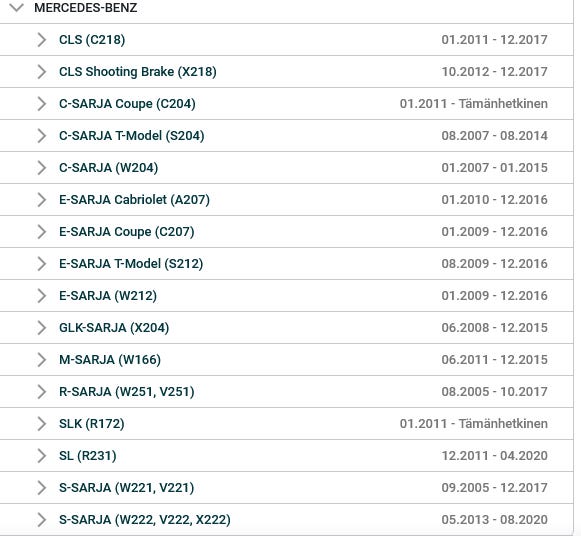Expand the CLS (C218) row arrow
This screenshot has height=536, width=581.
tap(42, 40)
